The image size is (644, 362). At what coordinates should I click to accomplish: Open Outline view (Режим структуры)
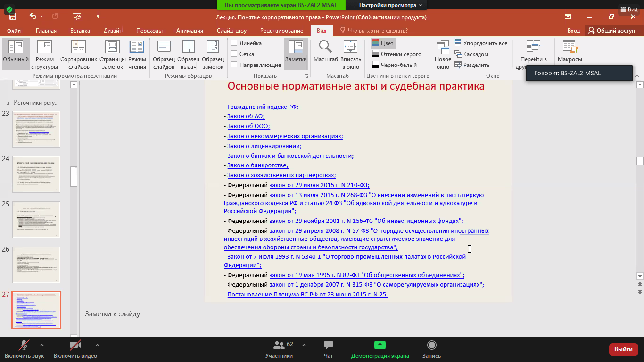tap(45, 54)
